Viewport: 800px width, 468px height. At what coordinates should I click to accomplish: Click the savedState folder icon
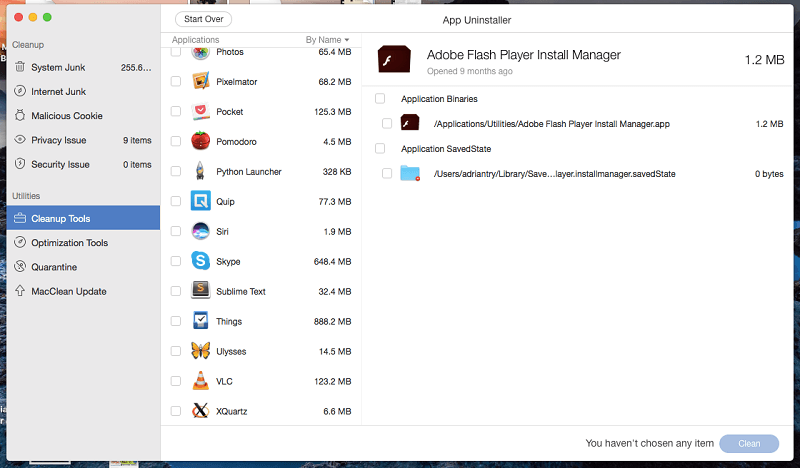click(x=410, y=174)
